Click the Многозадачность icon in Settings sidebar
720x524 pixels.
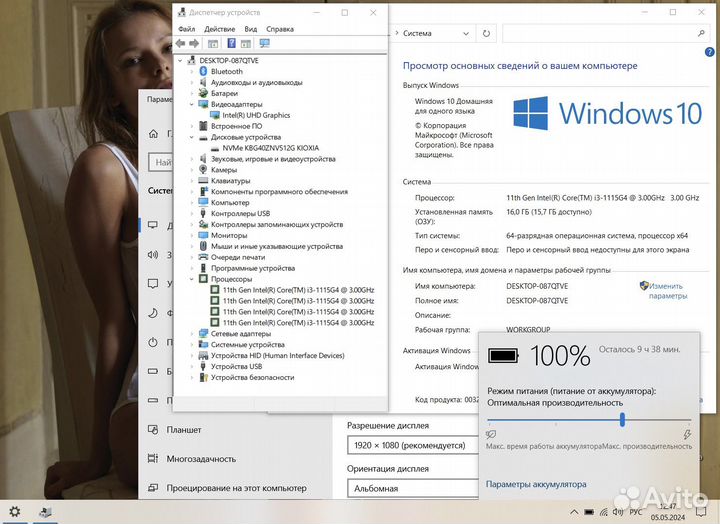153,458
